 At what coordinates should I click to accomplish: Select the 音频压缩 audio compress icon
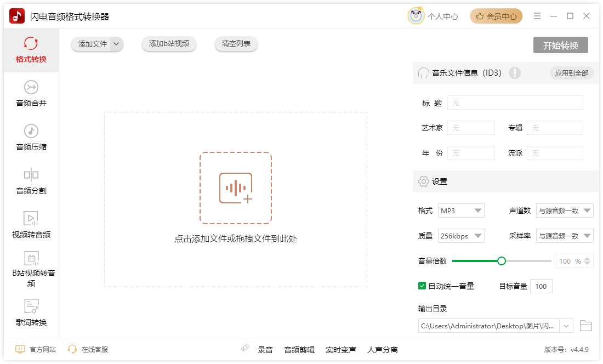pos(31,132)
